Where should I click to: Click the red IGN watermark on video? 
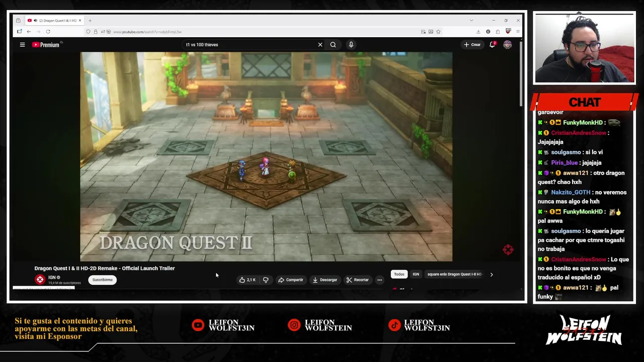[x=508, y=250]
